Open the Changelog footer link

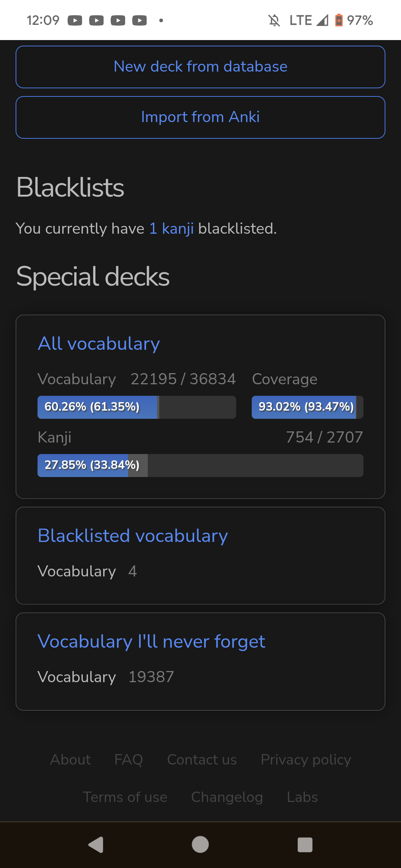(x=227, y=797)
